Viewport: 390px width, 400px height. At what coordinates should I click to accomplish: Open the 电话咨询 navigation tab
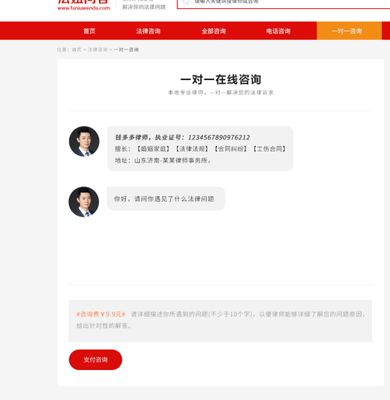pos(278,31)
